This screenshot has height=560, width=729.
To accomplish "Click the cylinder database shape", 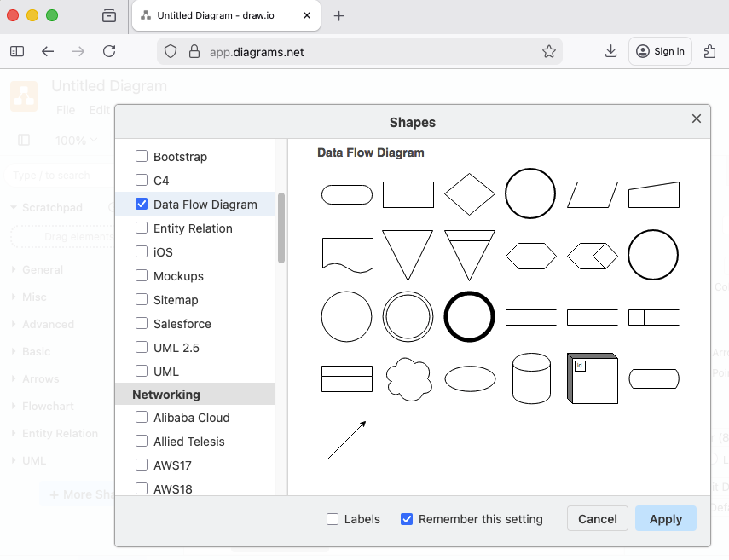I will click(531, 378).
